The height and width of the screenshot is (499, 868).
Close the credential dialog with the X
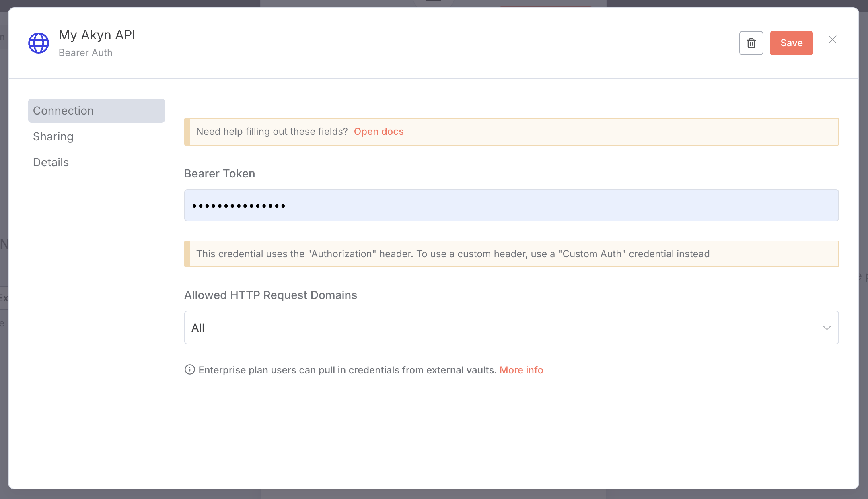coord(832,39)
